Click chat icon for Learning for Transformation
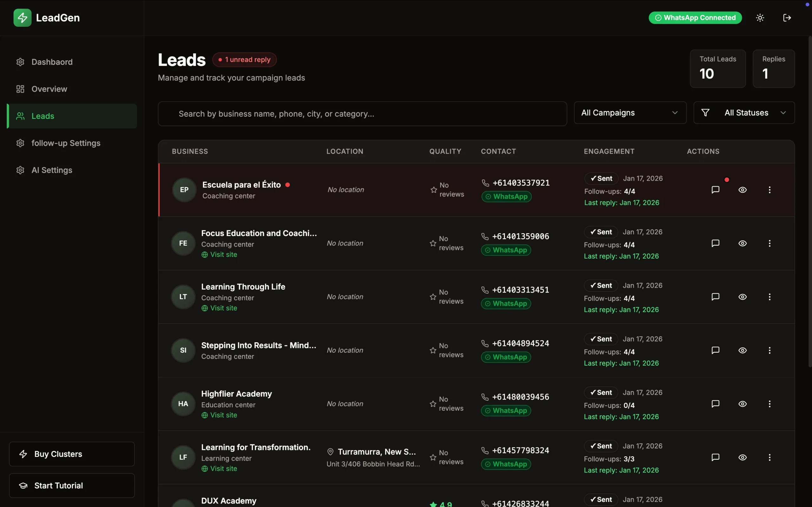This screenshot has width=812, height=507. point(715,457)
